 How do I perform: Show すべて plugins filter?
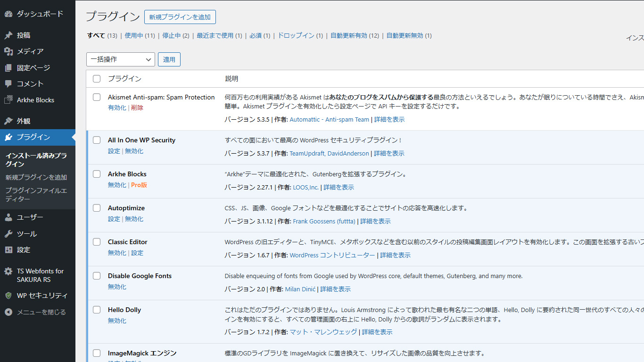point(102,35)
